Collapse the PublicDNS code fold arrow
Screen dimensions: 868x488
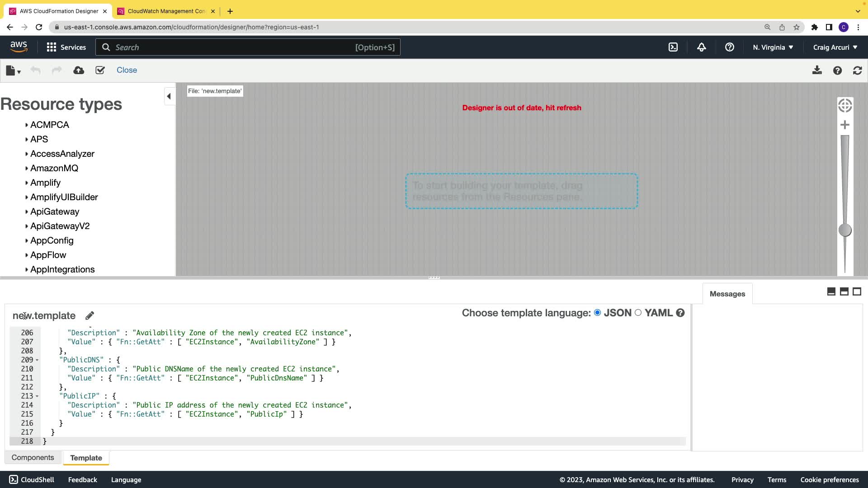(37, 360)
